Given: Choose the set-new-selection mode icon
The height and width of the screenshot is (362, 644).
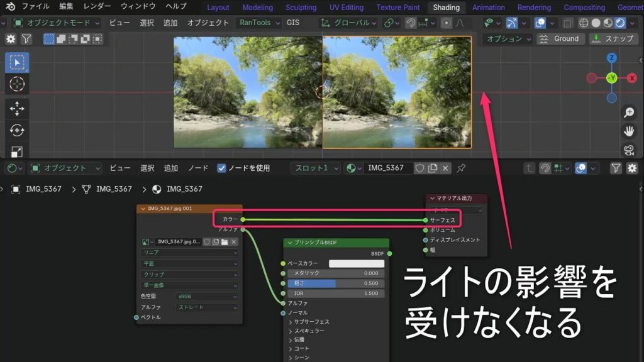Looking at the screenshot, I should (49, 39).
